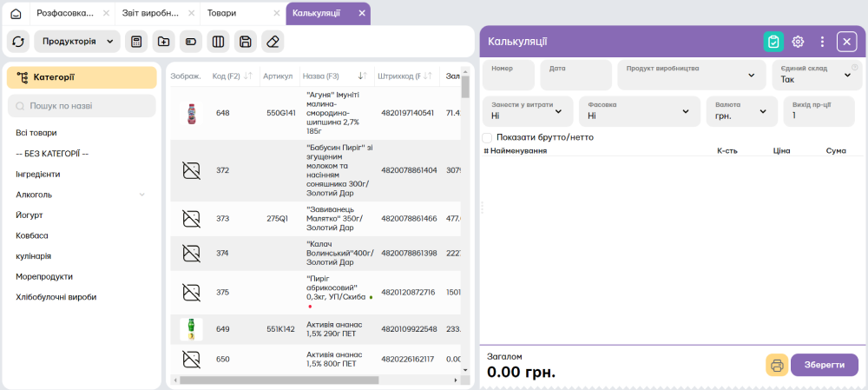This screenshot has height=390, width=868.
Task: Click the printer icon near Зберегти
Action: point(777,365)
